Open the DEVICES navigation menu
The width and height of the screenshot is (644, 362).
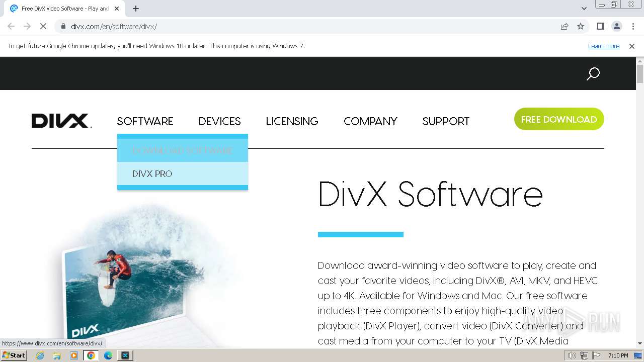coord(219,121)
